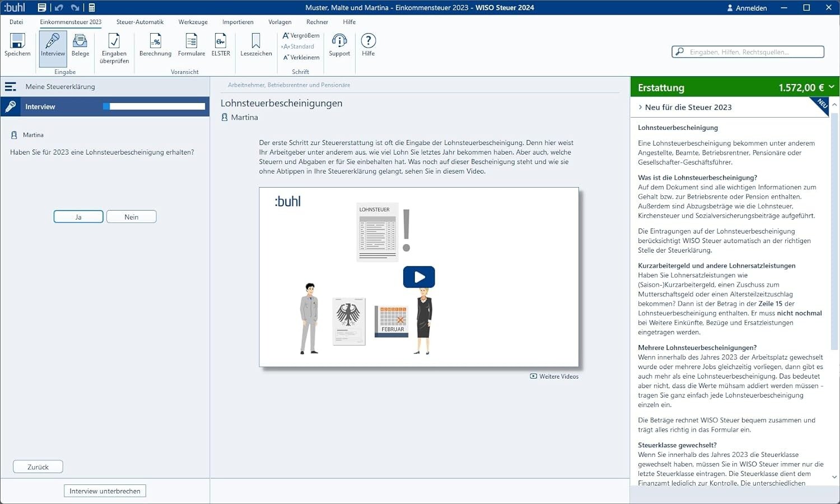This screenshot has height=504, width=840.
Task: Click the save icon in the title bar
Action: (x=42, y=8)
